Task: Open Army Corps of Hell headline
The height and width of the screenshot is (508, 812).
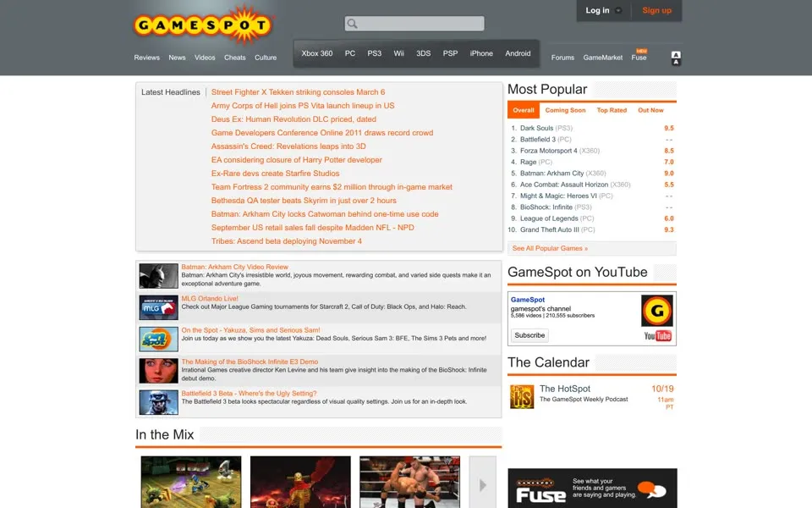Action: tap(303, 106)
